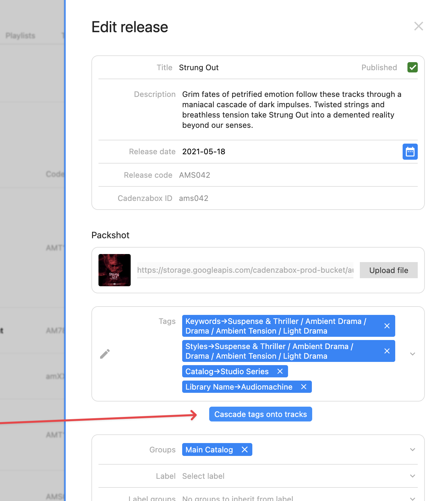Click Cascade tags onto tracks button
Viewport: 448px width, 501px height.
coord(261,414)
